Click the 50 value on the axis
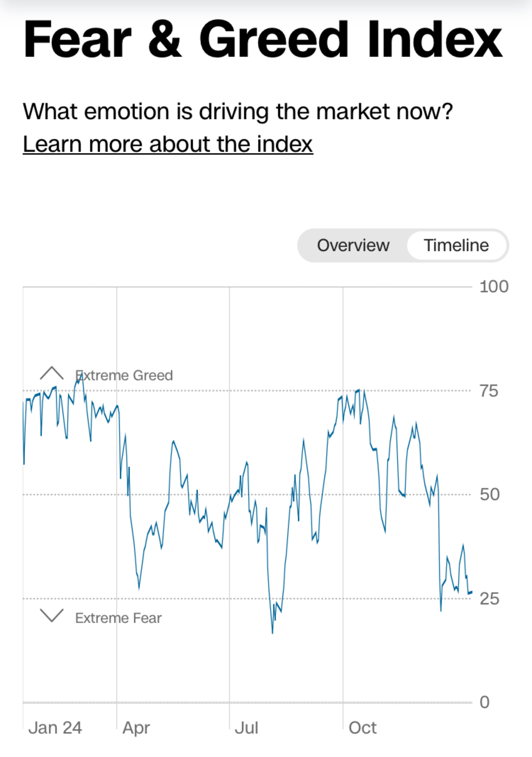Viewport: 532px width, 757px height. pos(489,495)
